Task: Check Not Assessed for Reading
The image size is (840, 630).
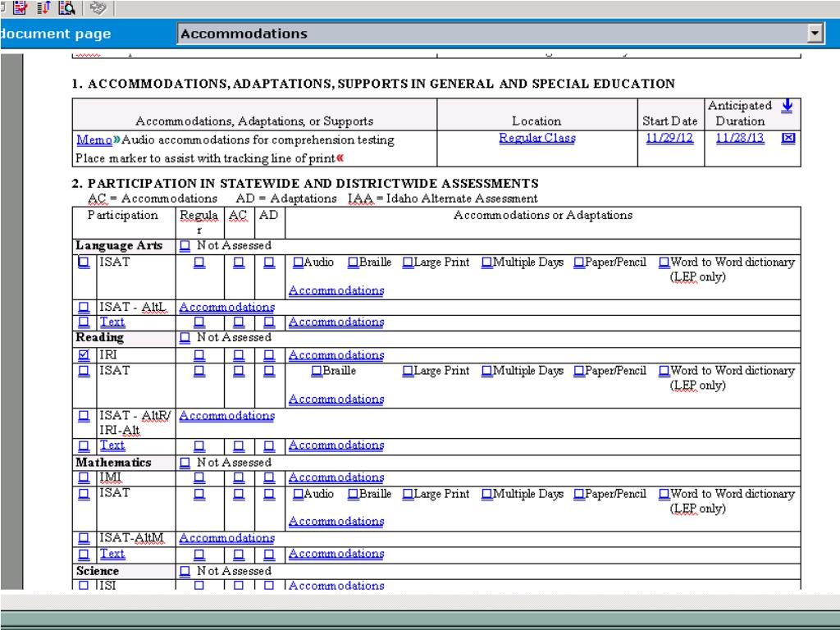Action: [185, 338]
